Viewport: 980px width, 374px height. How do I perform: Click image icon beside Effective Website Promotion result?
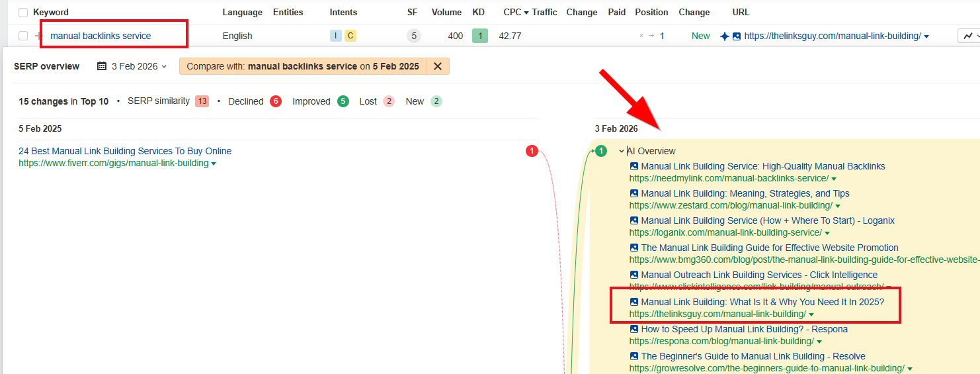point(634,248)
